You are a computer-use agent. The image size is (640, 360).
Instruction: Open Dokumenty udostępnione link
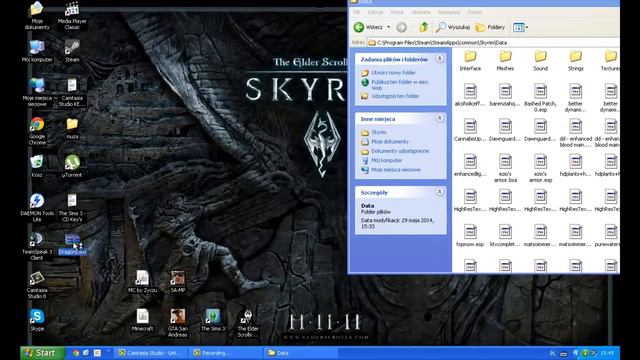[x=400, y=151]
